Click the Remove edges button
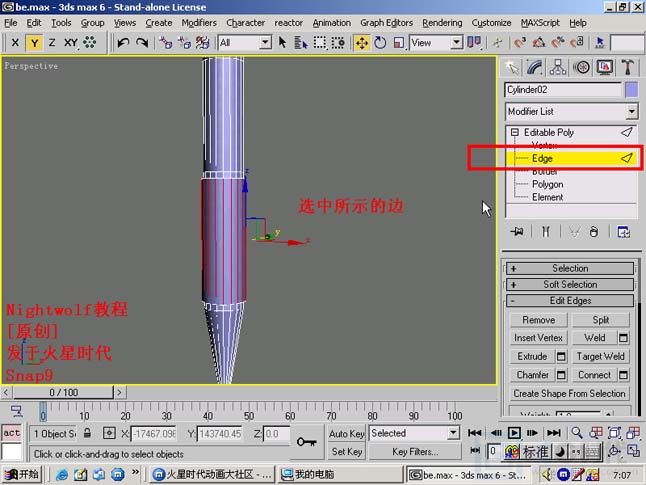Viewport: 646px width, 485px height. coord(538,320)
